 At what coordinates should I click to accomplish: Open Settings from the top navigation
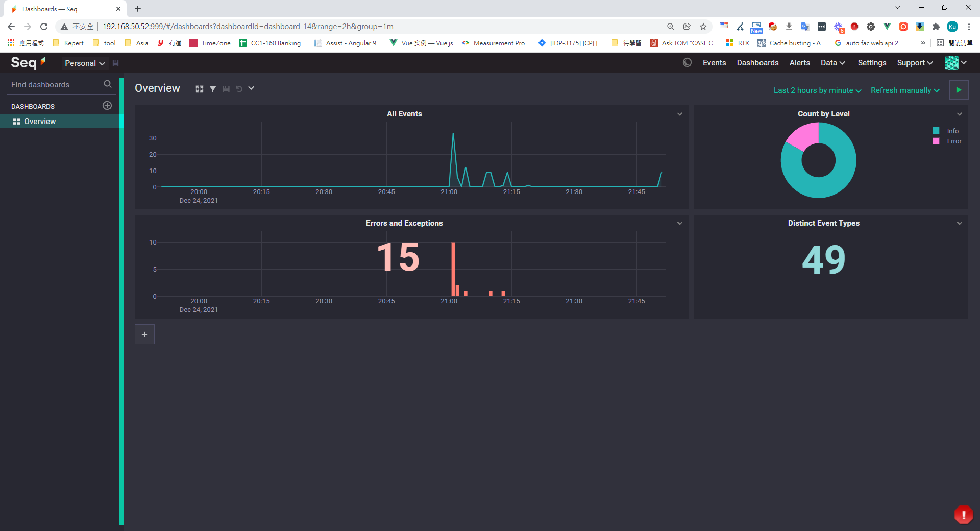pos(871,63)
